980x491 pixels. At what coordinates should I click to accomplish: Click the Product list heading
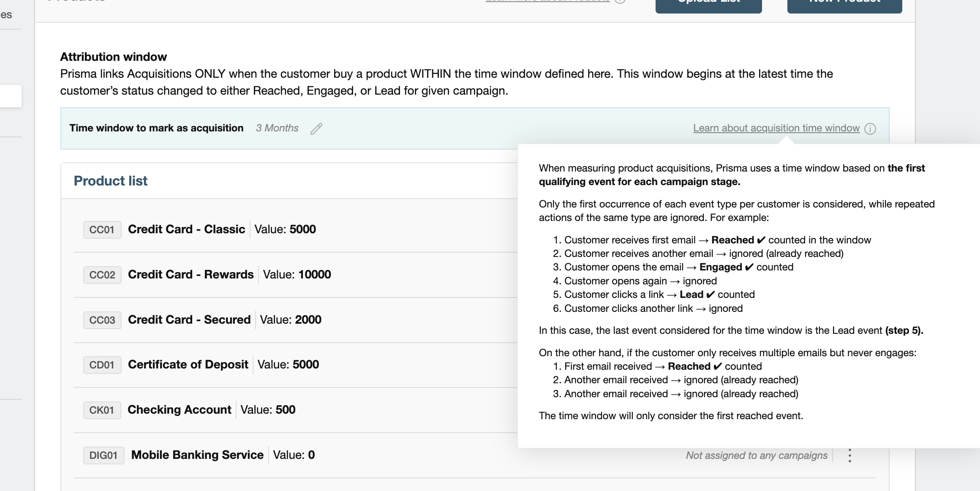tap(111, 181)
